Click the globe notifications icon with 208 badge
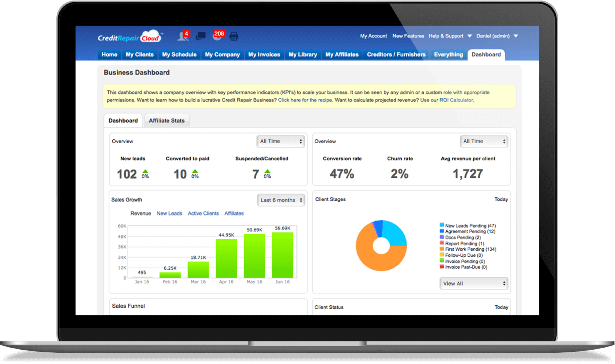The width and height of the screenshot is (615, 364). (x=218, y=36)
